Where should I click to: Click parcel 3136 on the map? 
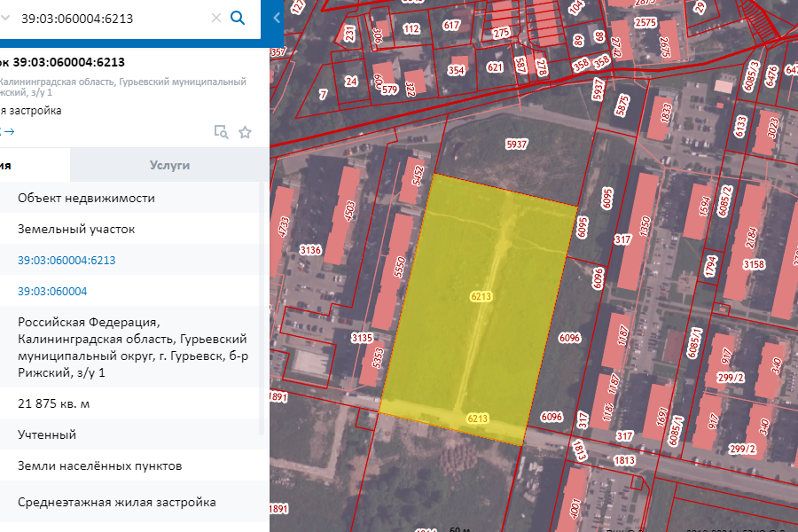[310, 250]
